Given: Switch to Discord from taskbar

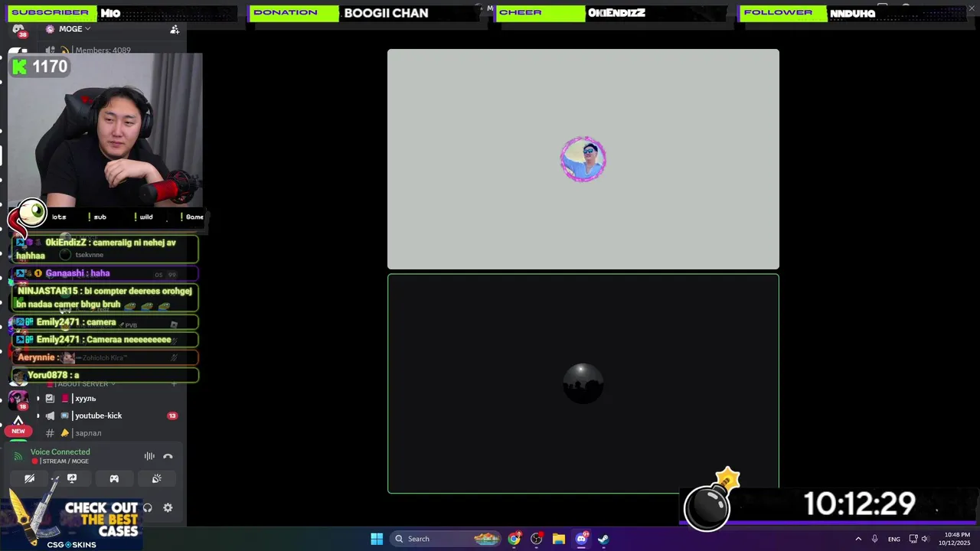Looking at the screenshot, I should (581, 539).
